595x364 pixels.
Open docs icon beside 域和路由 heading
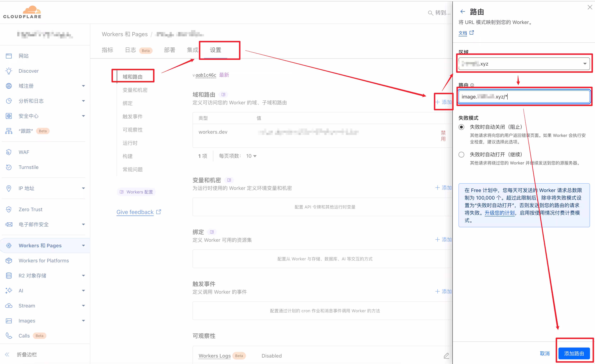pyautogui.click(x=223, y=94)
